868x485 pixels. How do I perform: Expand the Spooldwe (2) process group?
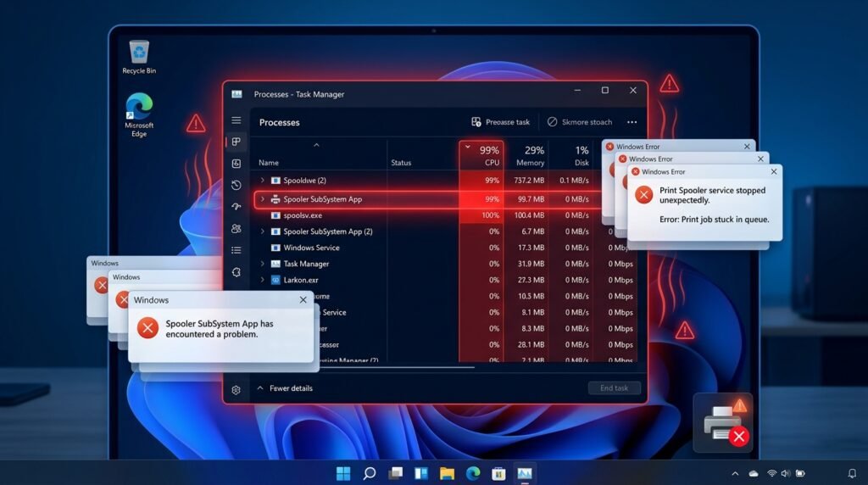point(263,181)
